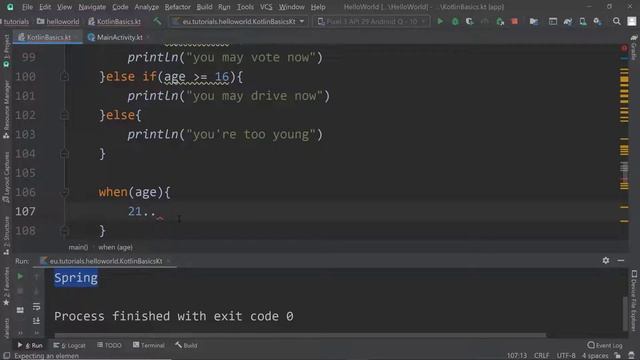Collapse when block on line 106

(x=64, y=192)
